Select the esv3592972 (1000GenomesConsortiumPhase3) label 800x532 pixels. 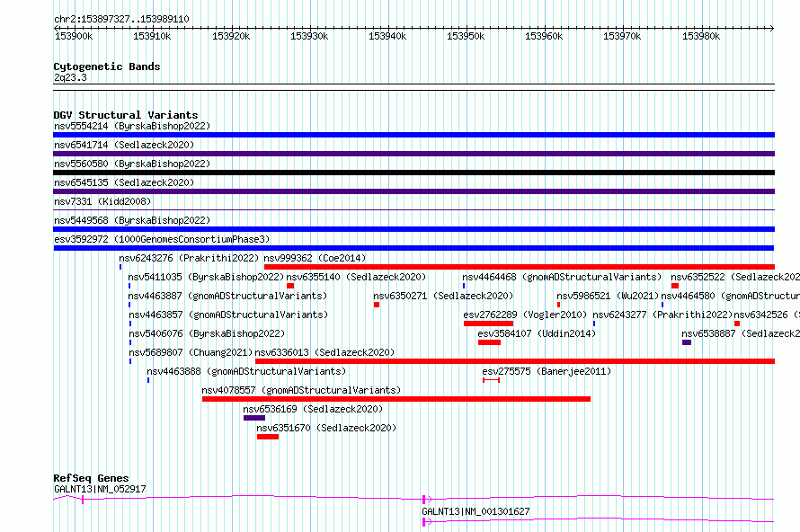pos(162,239)
